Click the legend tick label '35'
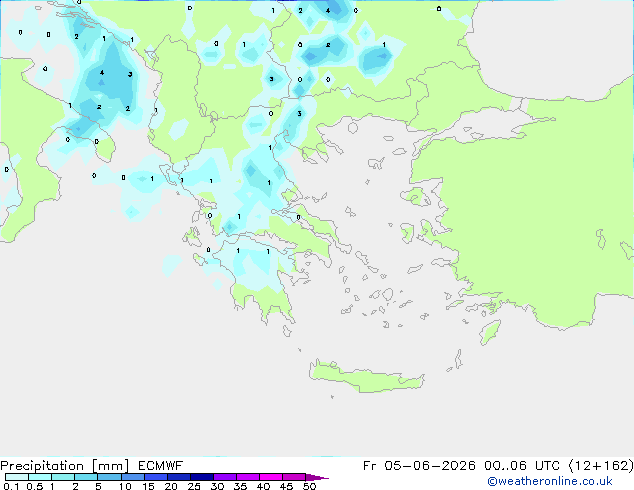 [x=240, y=486]
